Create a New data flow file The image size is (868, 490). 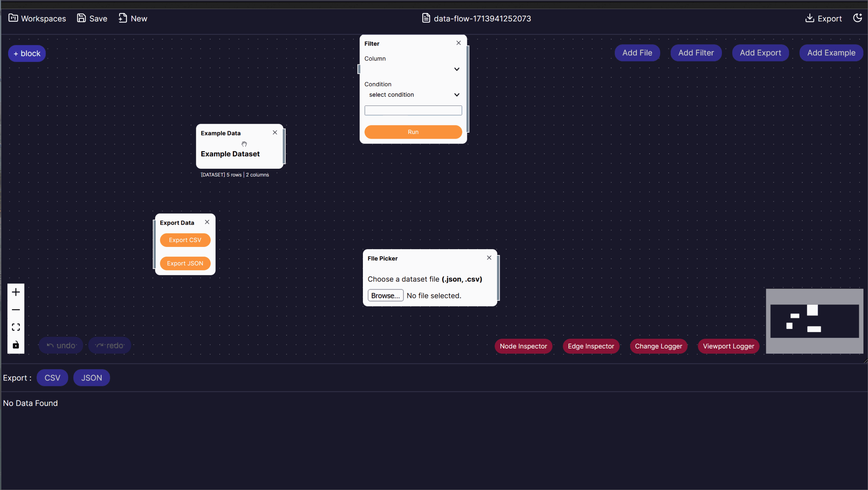(x=133, y=18)
